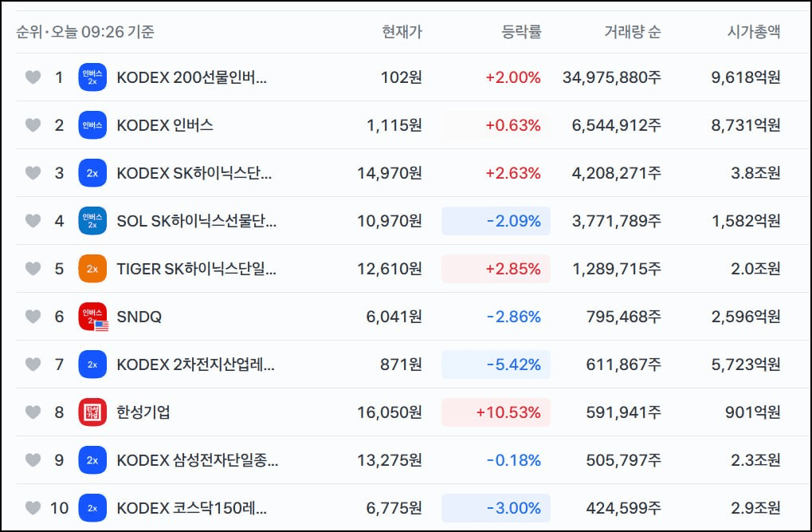Sort by the 등락률 column header

pyautogui.click(x=521, y=32)
